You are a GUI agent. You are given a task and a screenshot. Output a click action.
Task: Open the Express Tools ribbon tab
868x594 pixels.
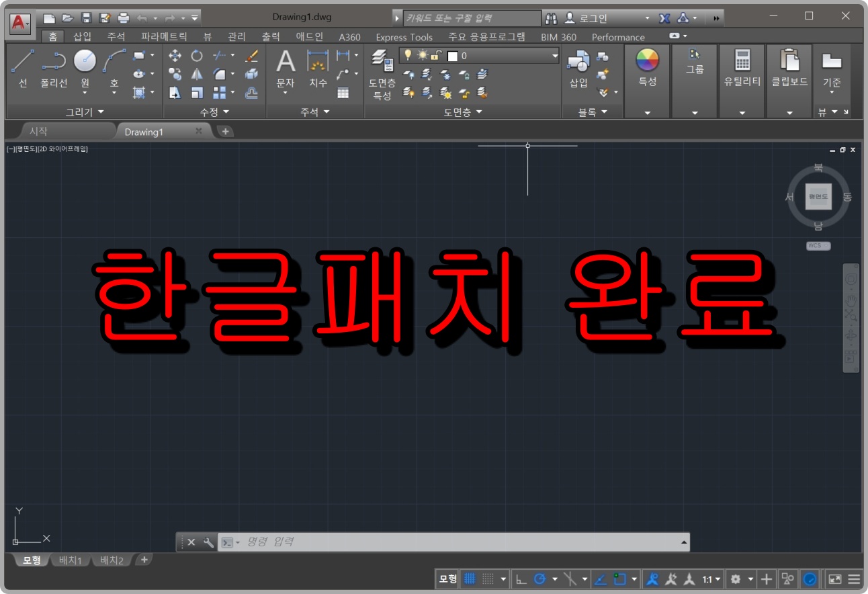pos(404,37)
